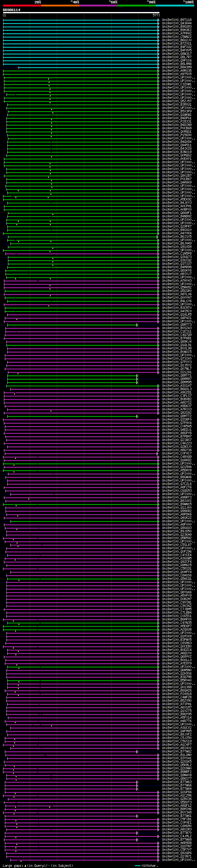Click the green ~80% identity legend segment
The height and width of the screenshot is (868, 197).
click(x=137, y=6)
